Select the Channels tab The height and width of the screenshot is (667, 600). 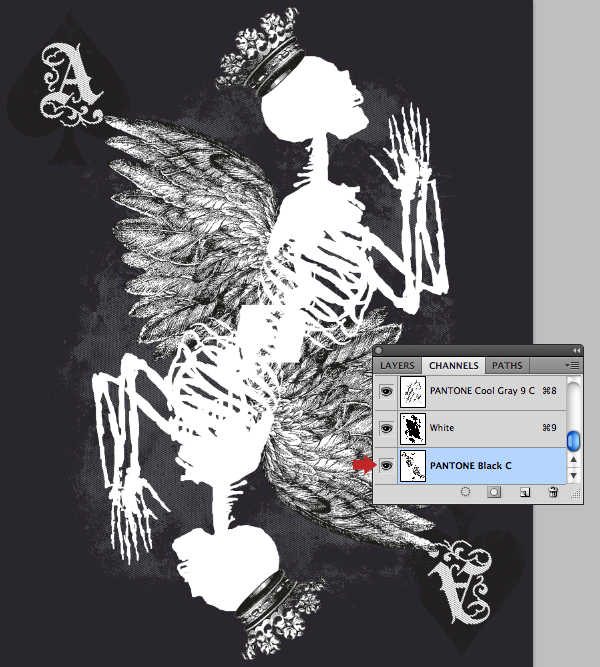coord(454,366)
